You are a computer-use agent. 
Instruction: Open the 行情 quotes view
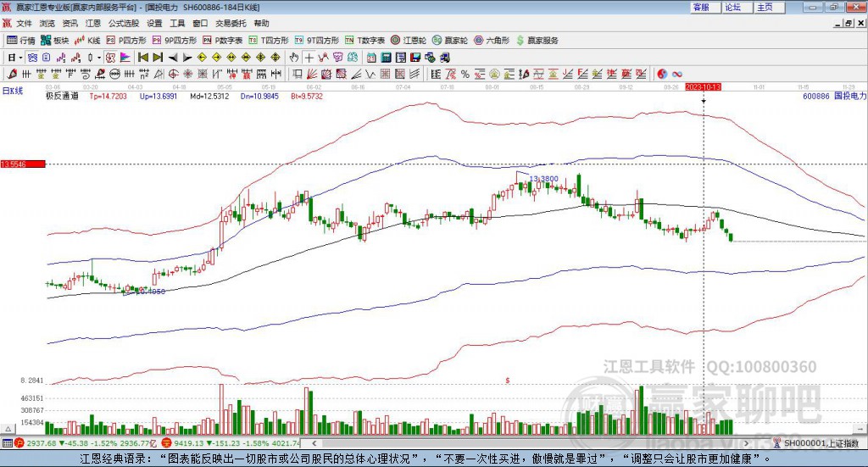[21, 40]
